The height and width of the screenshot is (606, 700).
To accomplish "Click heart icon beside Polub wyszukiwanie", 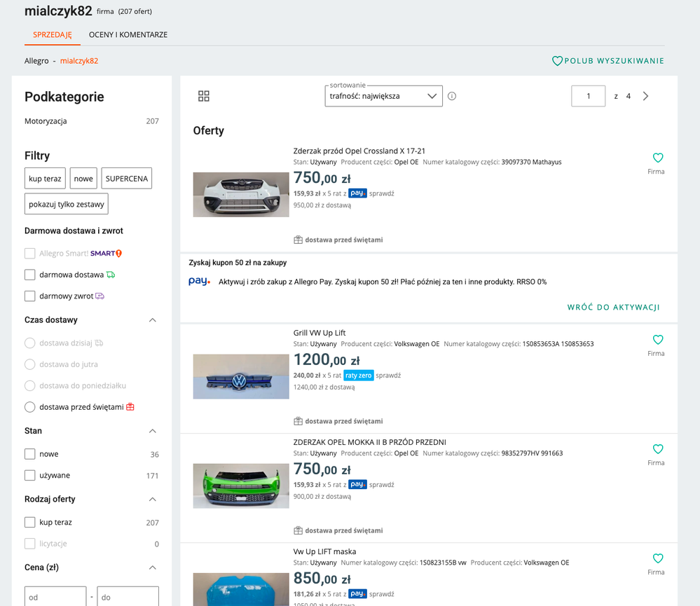I will 557,61.
